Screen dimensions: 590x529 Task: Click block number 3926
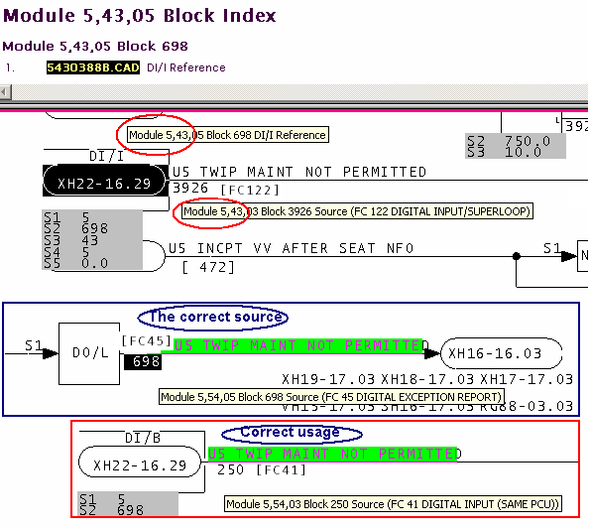(x=190, y=188)
